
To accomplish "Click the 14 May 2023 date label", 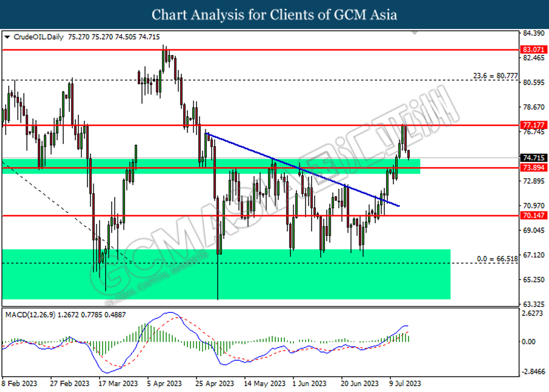I will pos(265,383).
